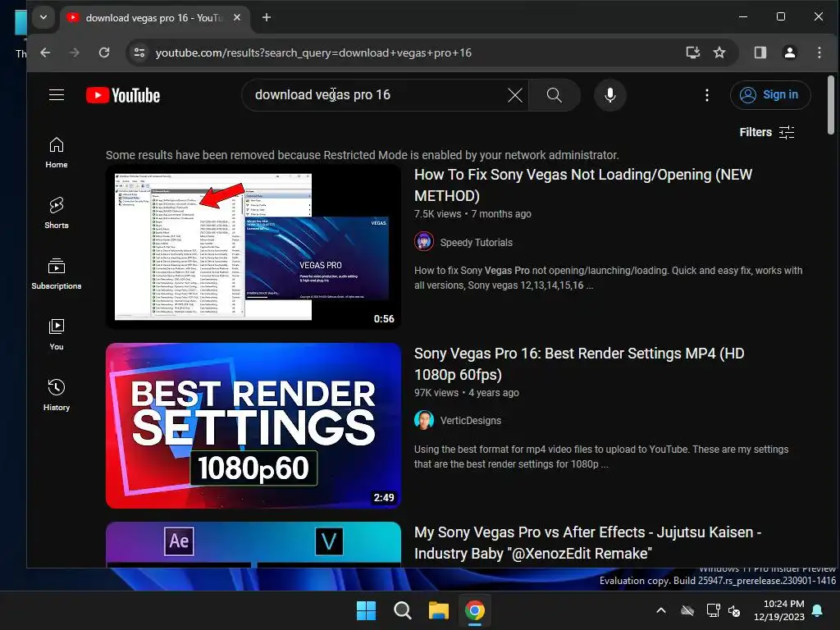Go to Home in the sidebar
This screenshot has width=840, height=630.
(x=57, y=153)
